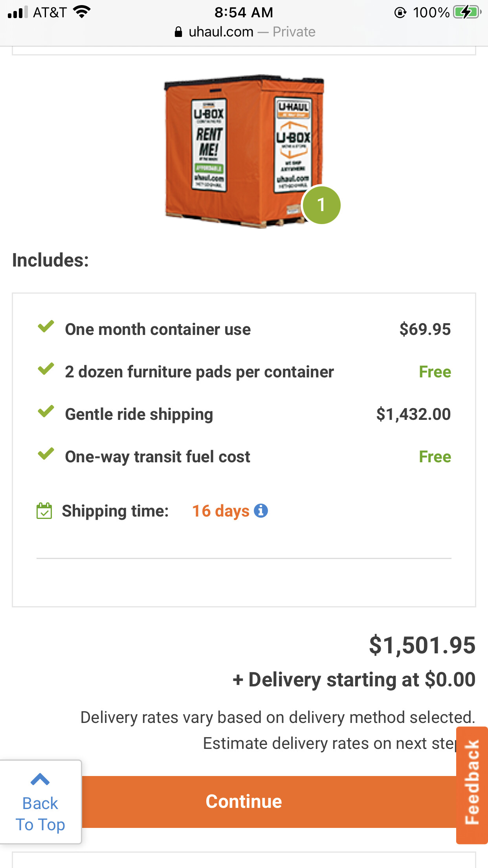The width and height of the screenshot is (488, 868).
Task: Tap the battery icon in status bar
Action: coord(466,13)
